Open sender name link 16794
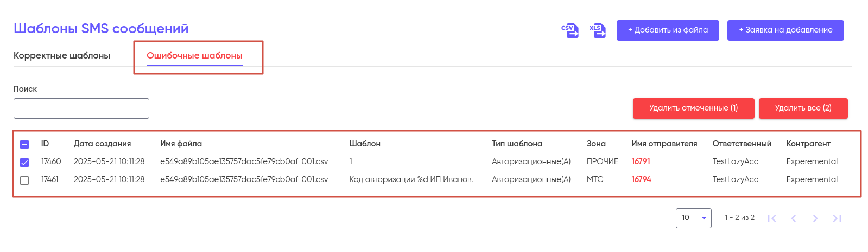Image resolution: width=868 pixels, height=252 pixels. (x=641, y=179)
